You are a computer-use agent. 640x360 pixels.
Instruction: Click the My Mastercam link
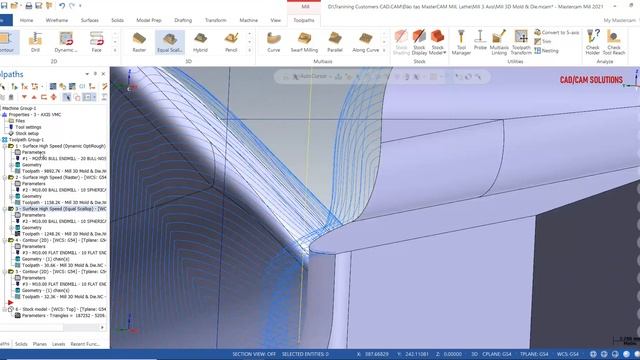[x=619, y=20]
